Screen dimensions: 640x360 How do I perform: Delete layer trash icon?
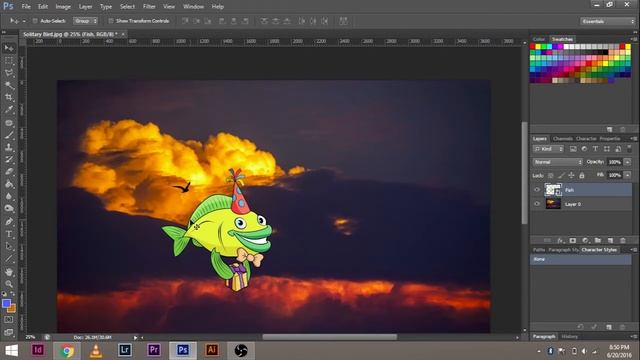[623, 240]
